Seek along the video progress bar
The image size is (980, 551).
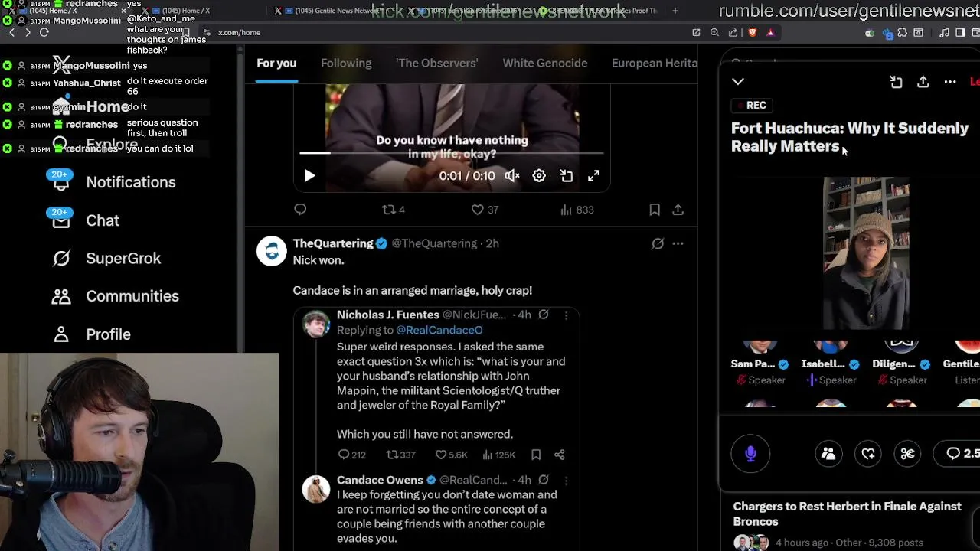[452, 153]
